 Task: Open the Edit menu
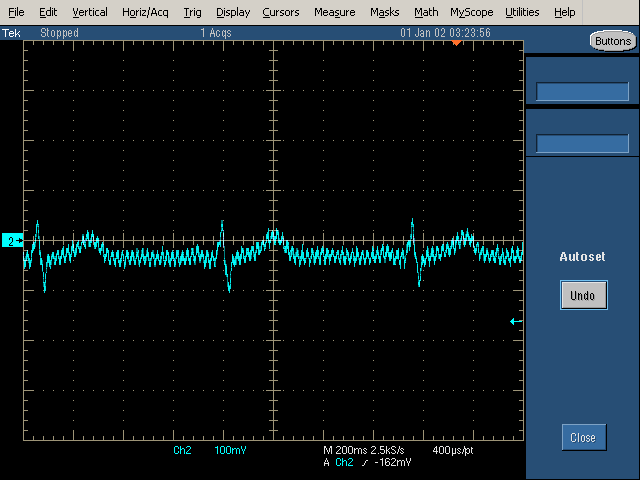48,12
